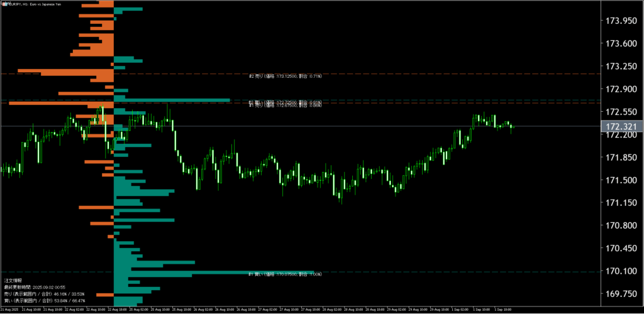
Task: Click the 171.500 price scale label
Action: tap(621, 180)
